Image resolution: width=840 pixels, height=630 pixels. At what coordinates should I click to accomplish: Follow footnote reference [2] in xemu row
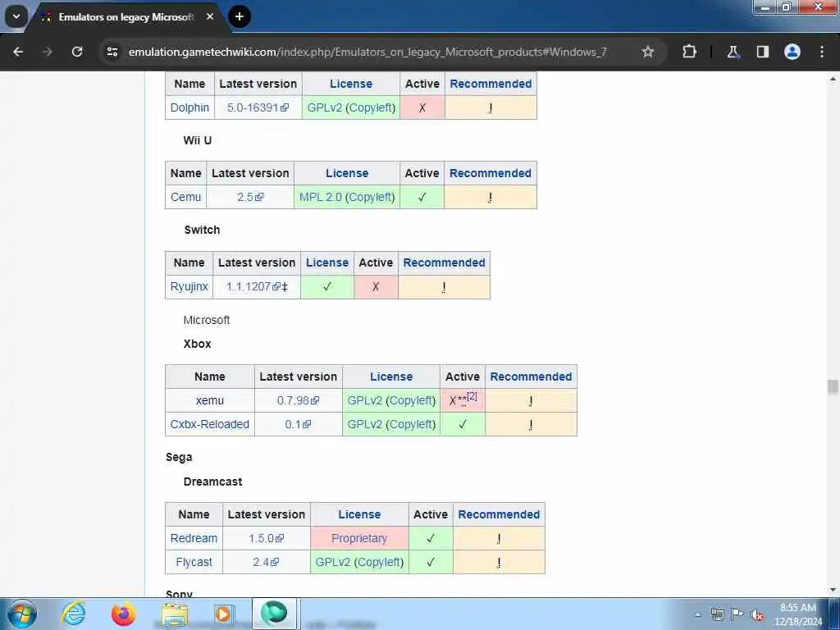click(x=472, y=396)
